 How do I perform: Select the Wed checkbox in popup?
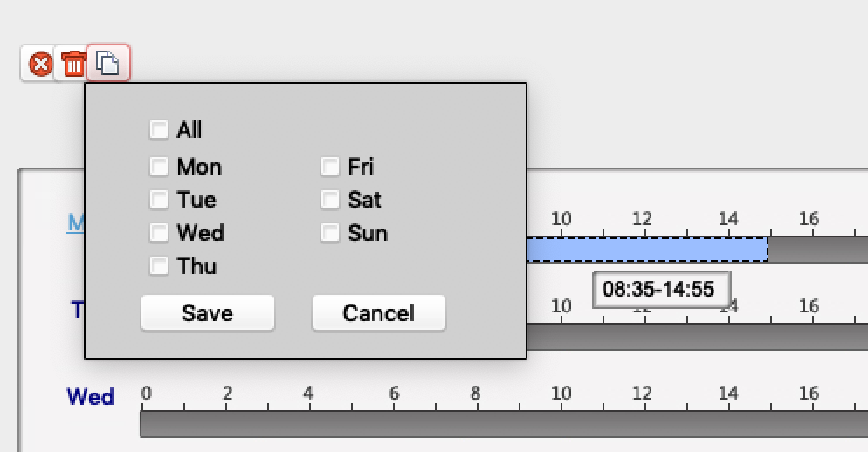[159, 233]
